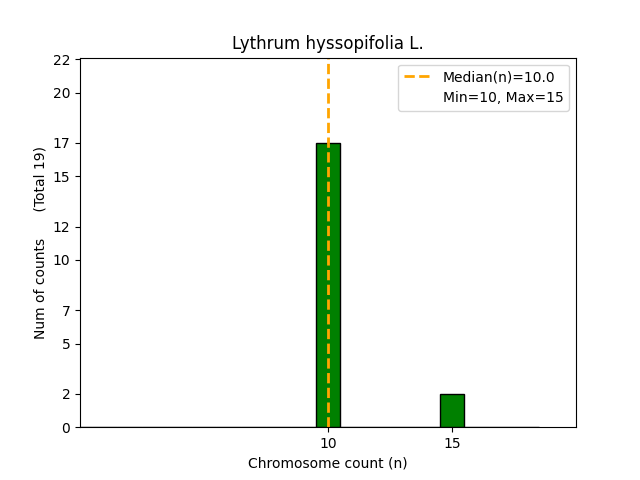Click the orange dashed line sample in legend

tap(417, 77)
